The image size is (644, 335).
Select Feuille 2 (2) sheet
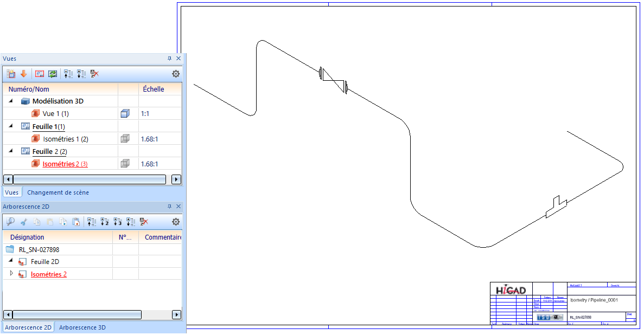[50, 151]
